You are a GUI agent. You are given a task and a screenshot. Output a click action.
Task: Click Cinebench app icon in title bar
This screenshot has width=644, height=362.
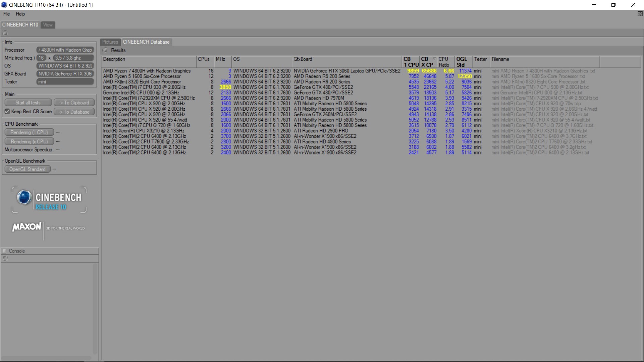4,5
